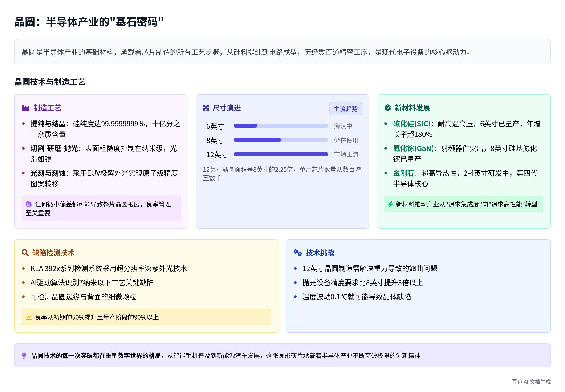Click the 碳化硅(SiC) green heading text
The image size is (565, 392).
412,124
